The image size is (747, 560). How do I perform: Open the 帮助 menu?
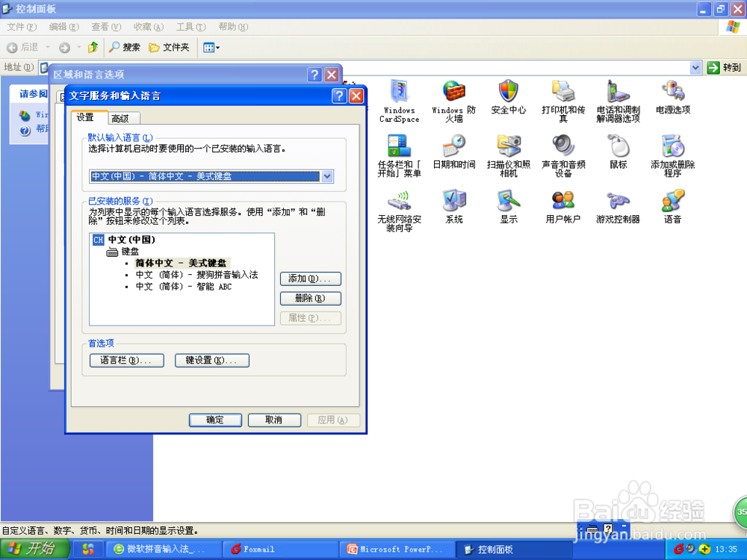pyautogui.click(x=233, y=27)
